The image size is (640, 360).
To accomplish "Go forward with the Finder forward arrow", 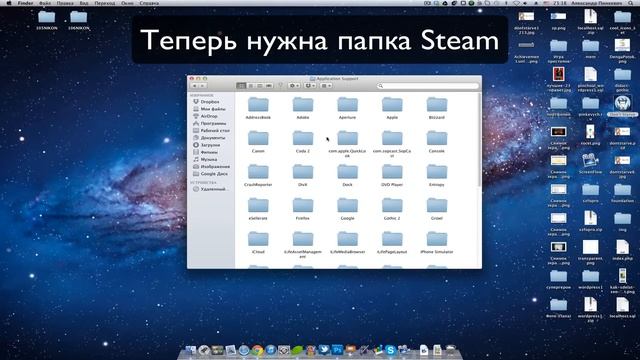I will point(202,86).
